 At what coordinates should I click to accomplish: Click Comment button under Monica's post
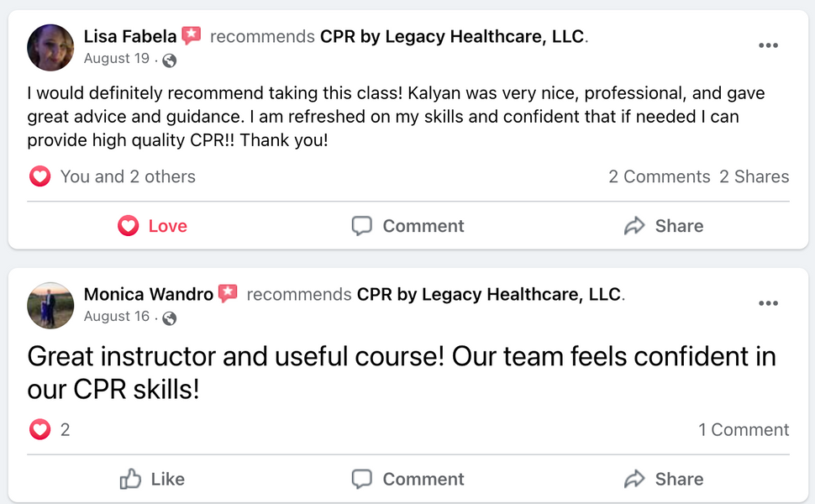pos(407,479)
